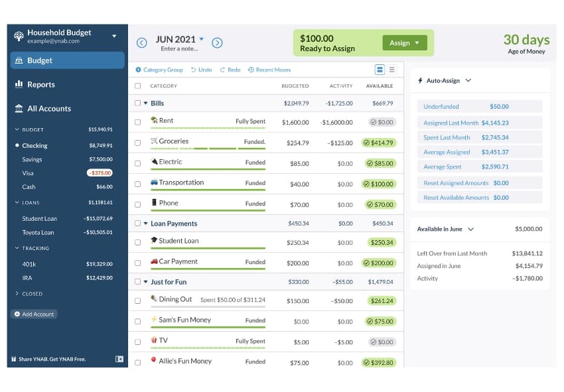Collapse the Bills category group

point(147,103)
